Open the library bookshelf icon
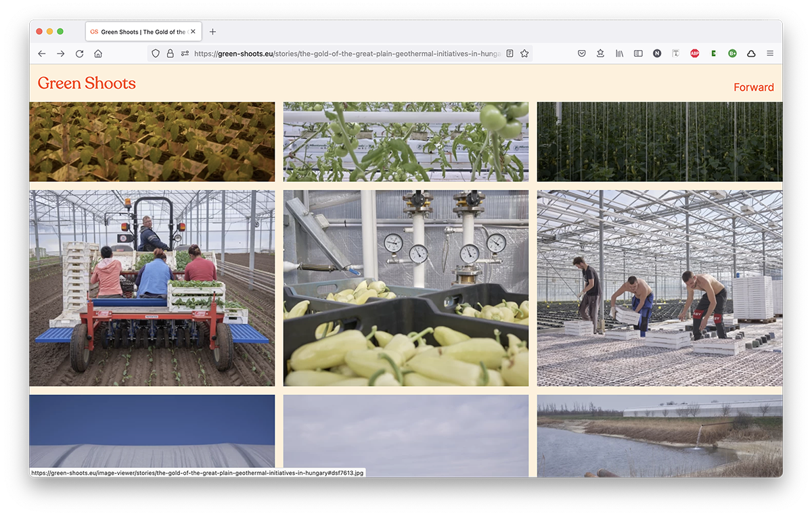The width and height of the screenshot is (812, 516). click(619, 53)
